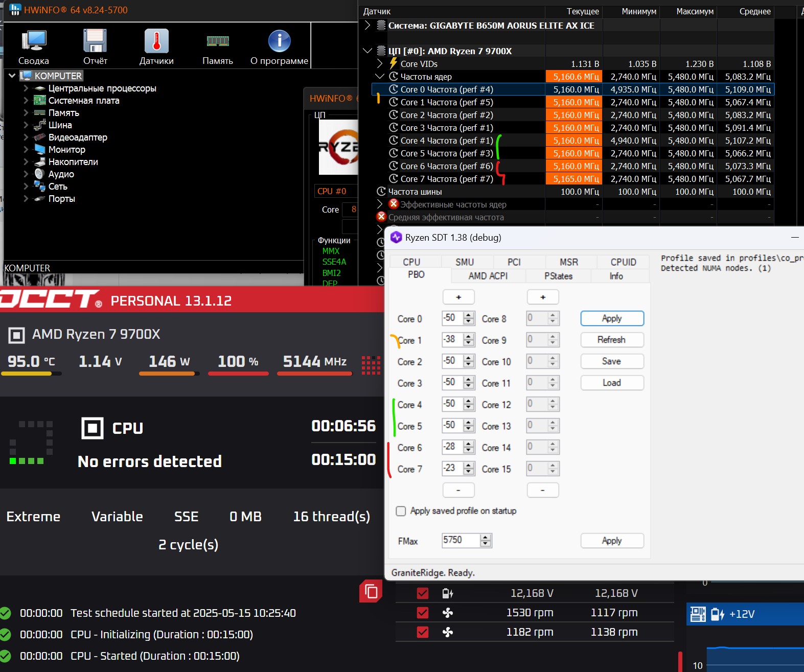This screenshot has height=672, width=804.
Task: Uncheck the checkbox in the 1530 rpm row
Action: [423, 613]
